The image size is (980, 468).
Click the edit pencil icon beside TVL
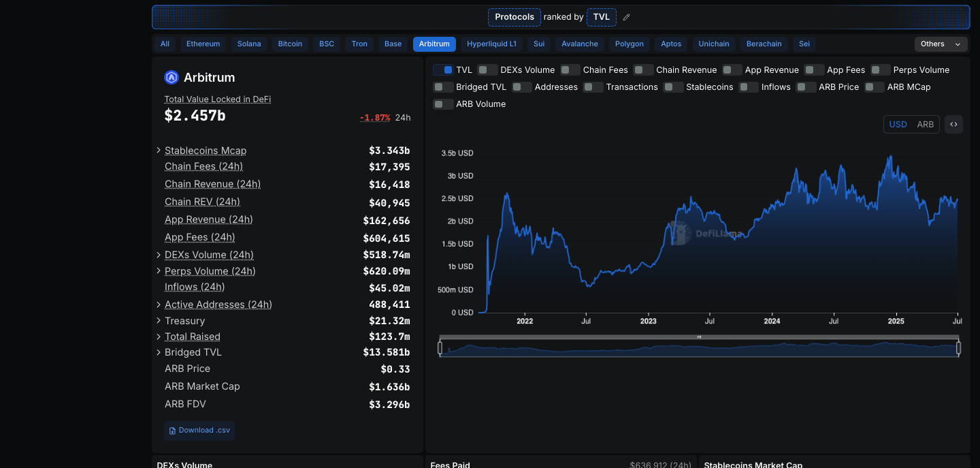point(627,17)
